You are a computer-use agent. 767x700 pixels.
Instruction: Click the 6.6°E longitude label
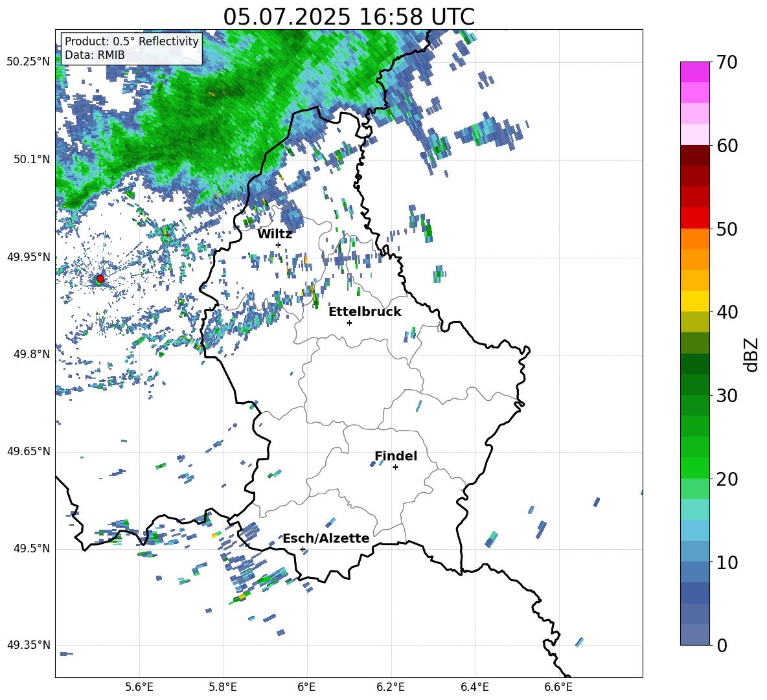(558, 687)
